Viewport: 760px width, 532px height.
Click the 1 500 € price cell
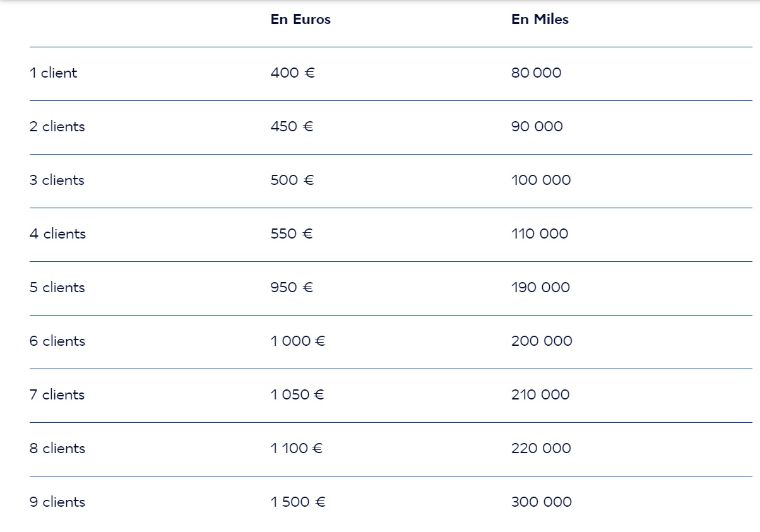pos(298,502)
